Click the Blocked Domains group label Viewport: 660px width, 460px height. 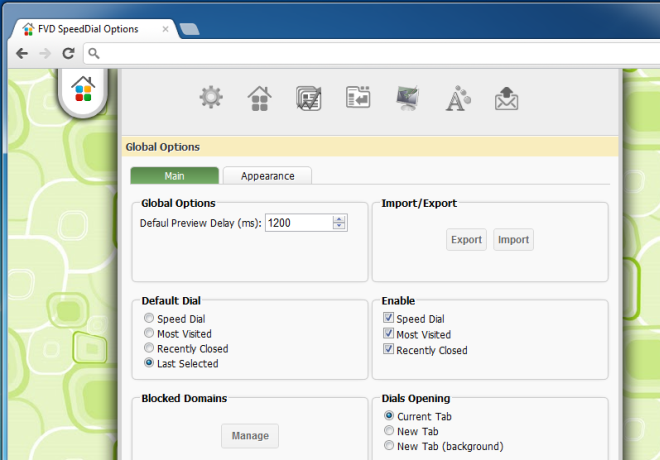point(184,399)
